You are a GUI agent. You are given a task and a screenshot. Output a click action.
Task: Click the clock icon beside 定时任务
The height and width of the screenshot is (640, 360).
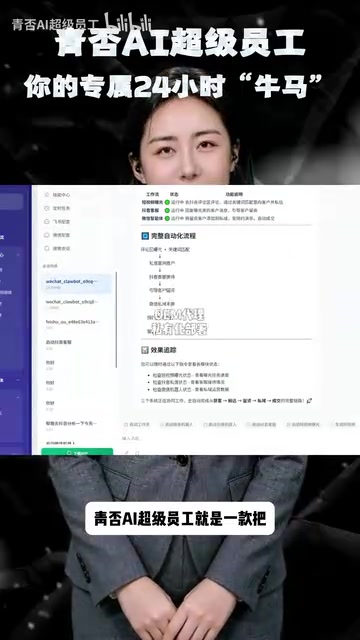pyautogui.click(x=47, y=208)
